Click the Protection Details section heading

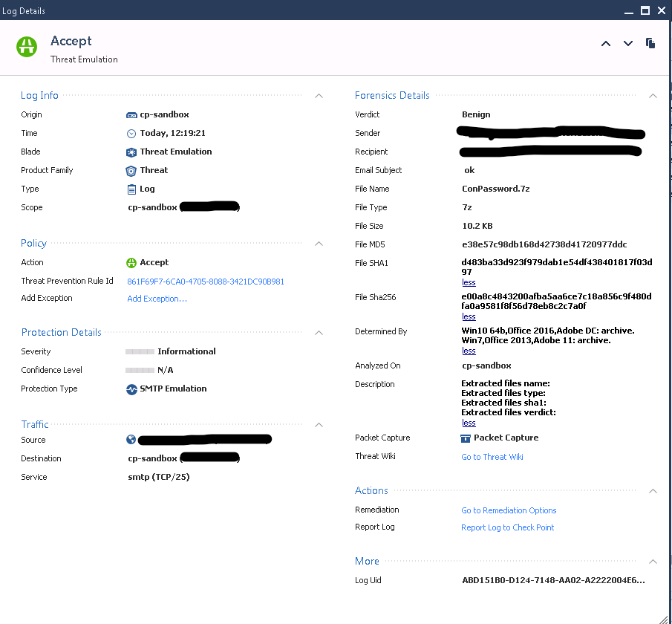click(62, 333)
